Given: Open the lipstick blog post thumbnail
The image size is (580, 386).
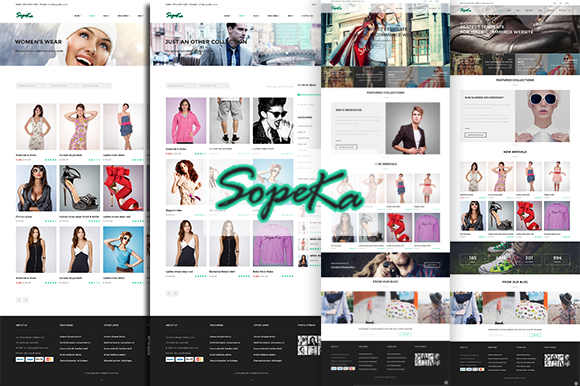Looking at the screenshot, I should click(369, 307).
